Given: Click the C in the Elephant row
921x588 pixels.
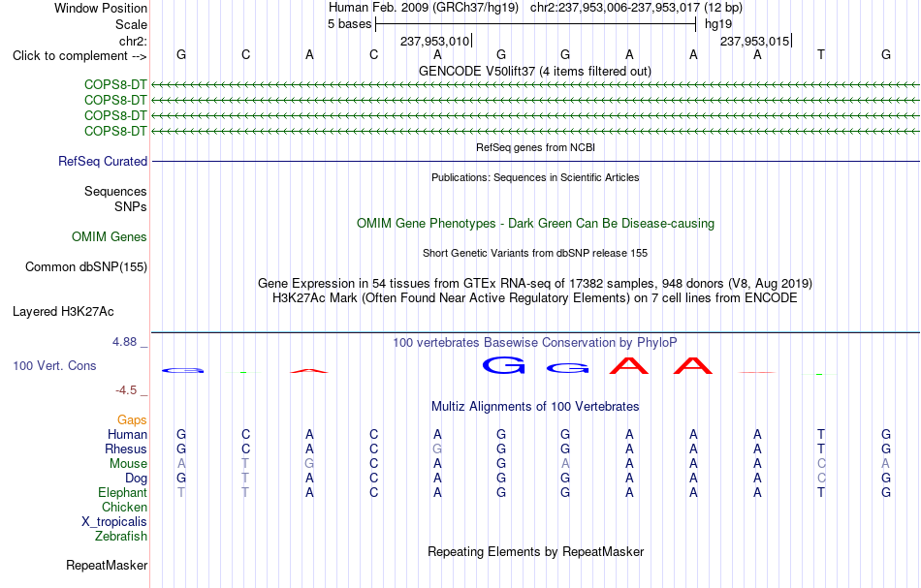Looking at the screenshot, I should click(373, 493).
